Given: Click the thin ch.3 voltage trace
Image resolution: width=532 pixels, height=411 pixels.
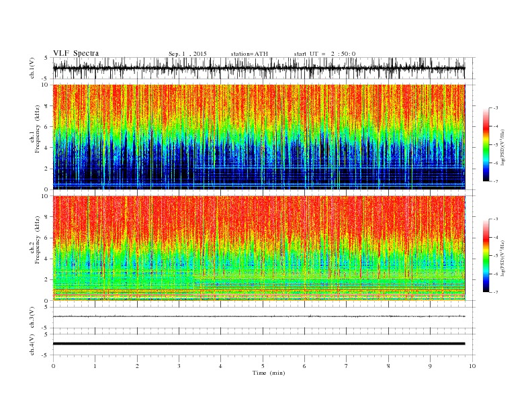Looking at the screenshot, I should click(259, 316).
